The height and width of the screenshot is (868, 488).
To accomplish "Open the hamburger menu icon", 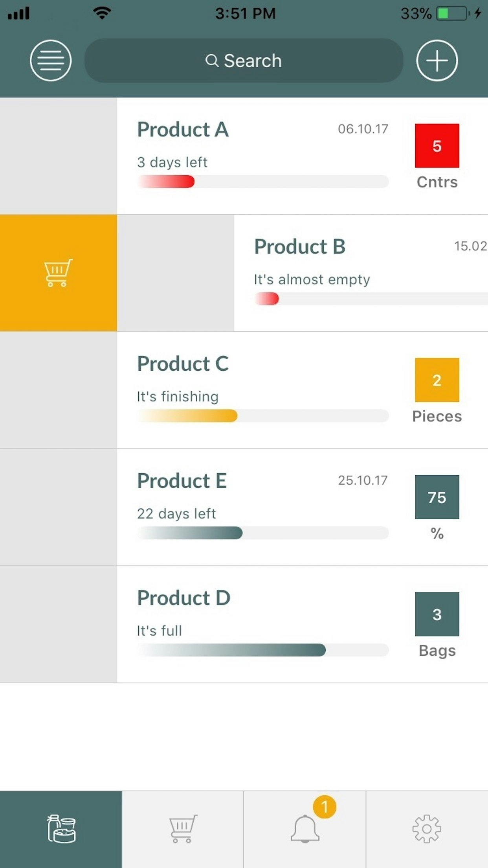I will [51, 61].
